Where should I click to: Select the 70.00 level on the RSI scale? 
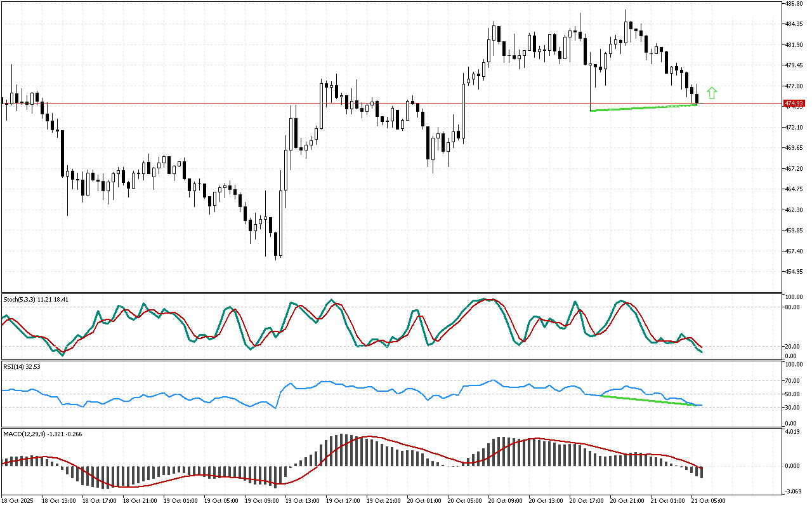793,381
